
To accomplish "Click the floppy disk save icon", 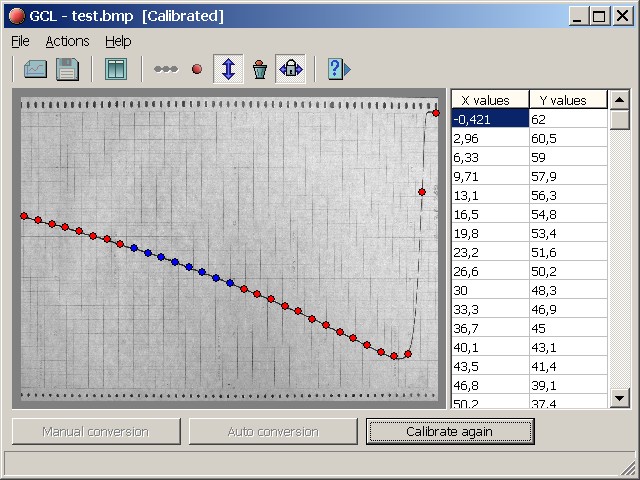I will 67,69.
